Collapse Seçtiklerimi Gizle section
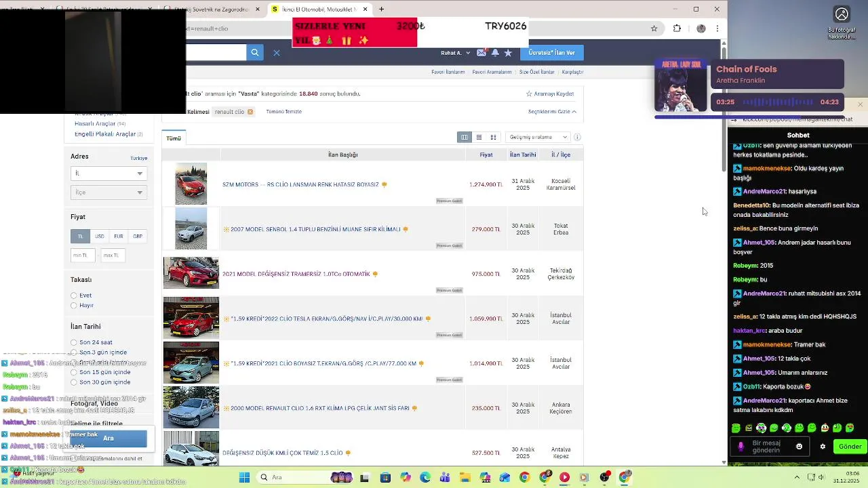This screenshot has width=868, height=488. (x=552, y=112)
